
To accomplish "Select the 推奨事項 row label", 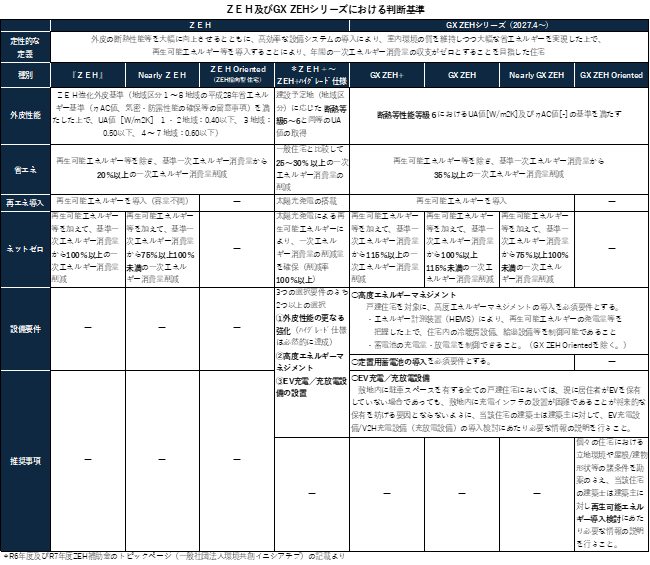I will point(25,461).
